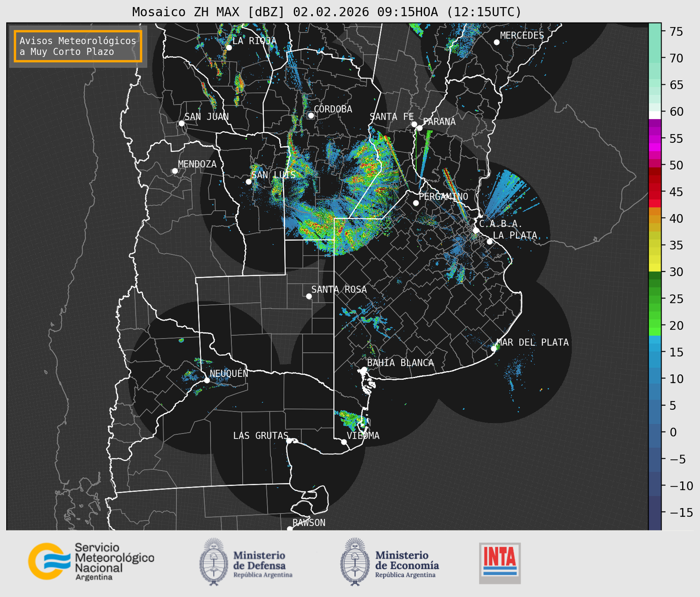Click the MAR DEL PLATA city label

click(532, 343)
